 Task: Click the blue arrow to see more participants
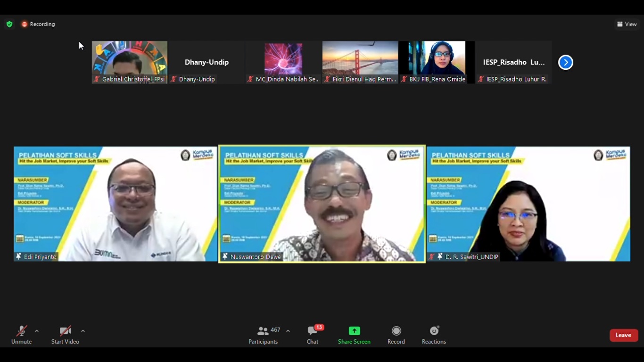click(565, 62)
